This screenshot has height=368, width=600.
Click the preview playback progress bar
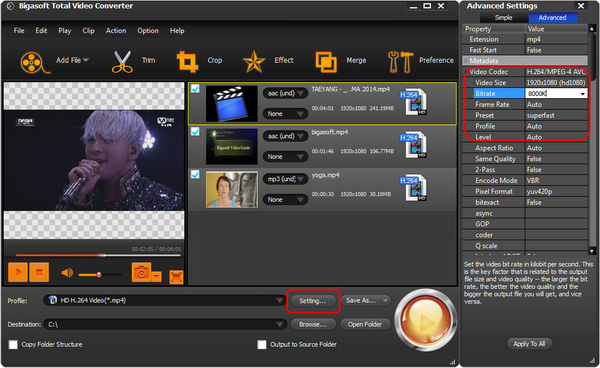click(x=98, y=255)
